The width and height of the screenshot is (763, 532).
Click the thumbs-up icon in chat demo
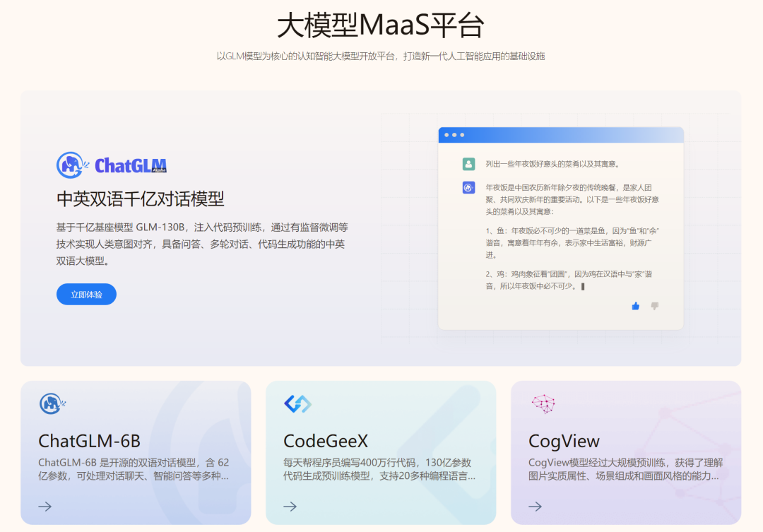[636, 306]
